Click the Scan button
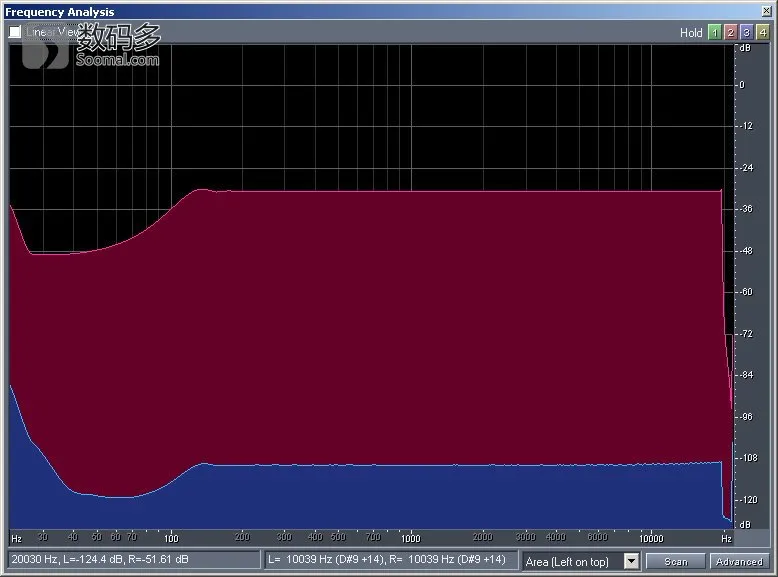778x577 pixels. coord(675,562)
